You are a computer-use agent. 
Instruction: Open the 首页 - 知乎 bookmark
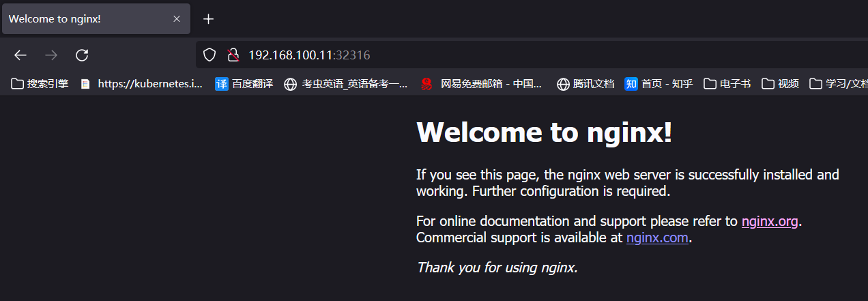659,84
